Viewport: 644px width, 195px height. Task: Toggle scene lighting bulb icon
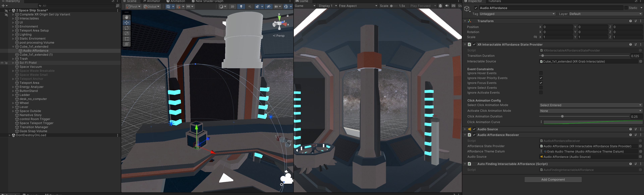(x=241, y=7)
